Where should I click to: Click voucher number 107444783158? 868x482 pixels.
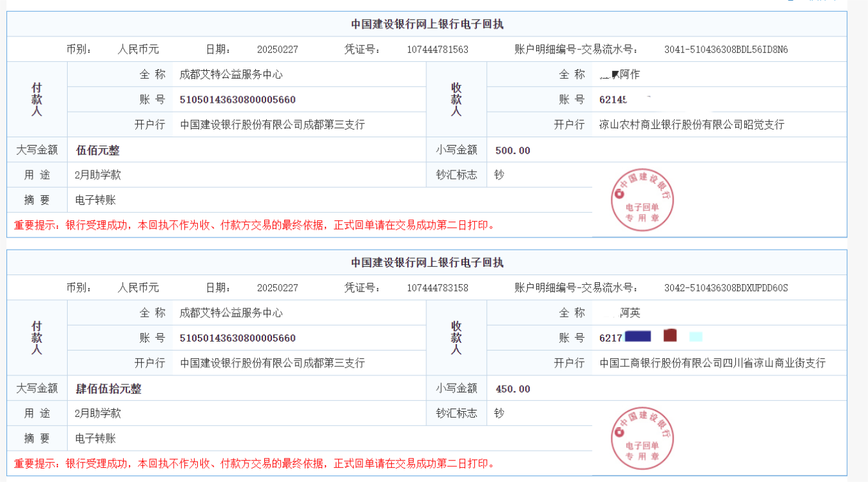pyautogui.click(x=437, y=288)
